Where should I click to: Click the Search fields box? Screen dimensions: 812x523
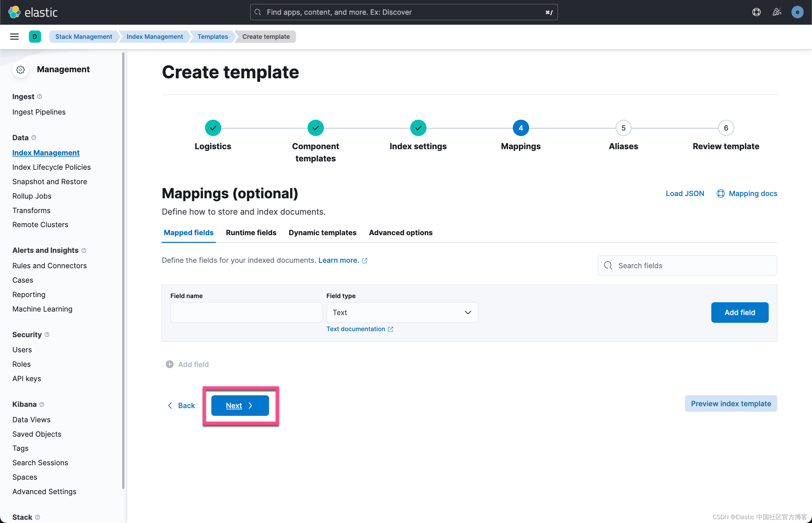pyautogui.click(x=688, y=266)
